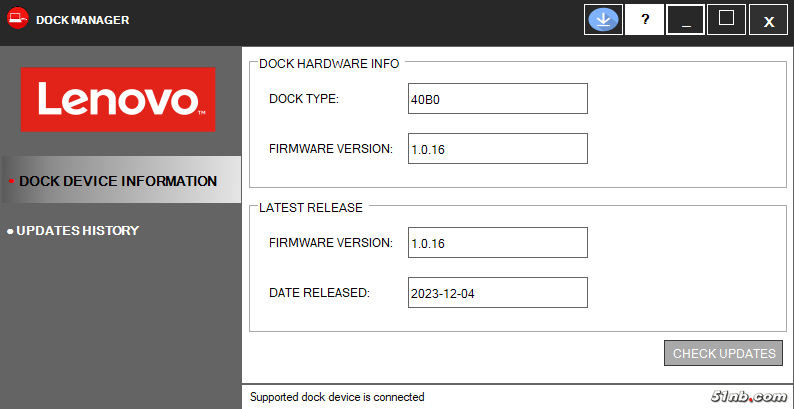
Task: Click the blue download arrow icon
Action: click(604, 20)
